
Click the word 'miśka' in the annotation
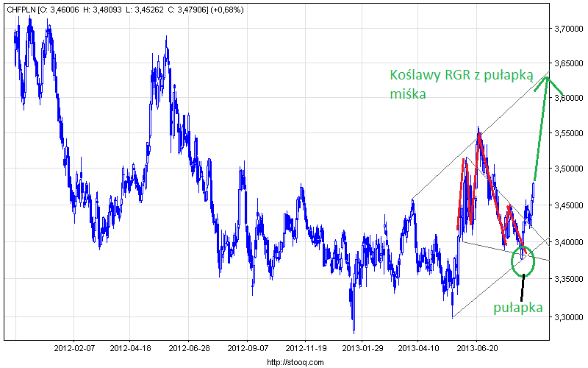pos(408,93)
